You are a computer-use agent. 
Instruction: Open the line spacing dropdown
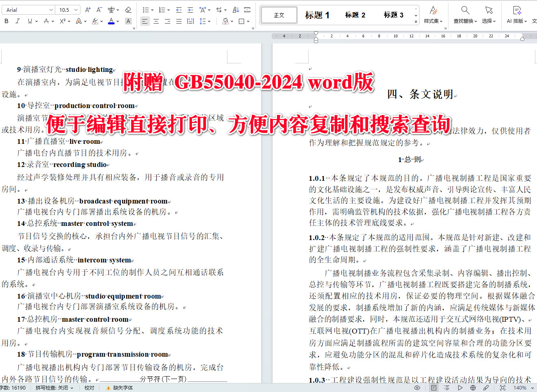click(x=204, y=21)
